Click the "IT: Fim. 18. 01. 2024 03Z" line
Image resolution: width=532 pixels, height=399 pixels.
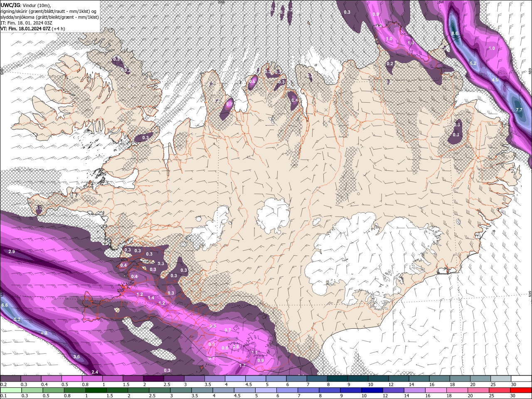click(26, 23)
